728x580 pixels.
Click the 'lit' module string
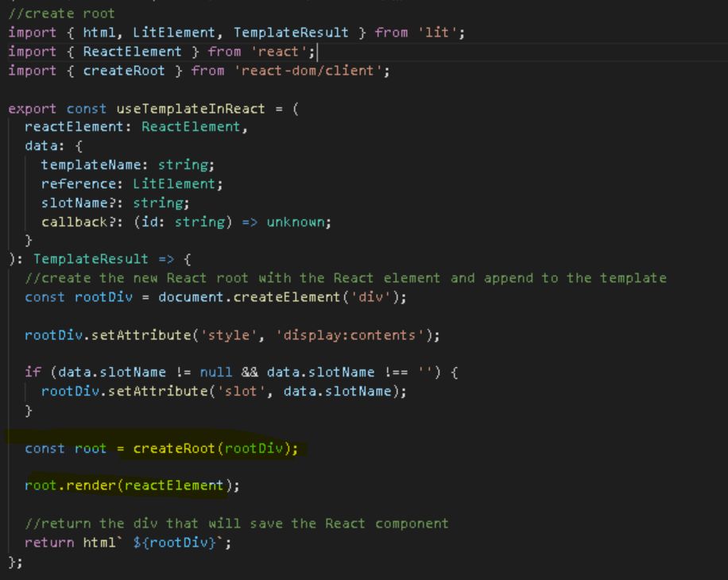(x=437, y=33)
